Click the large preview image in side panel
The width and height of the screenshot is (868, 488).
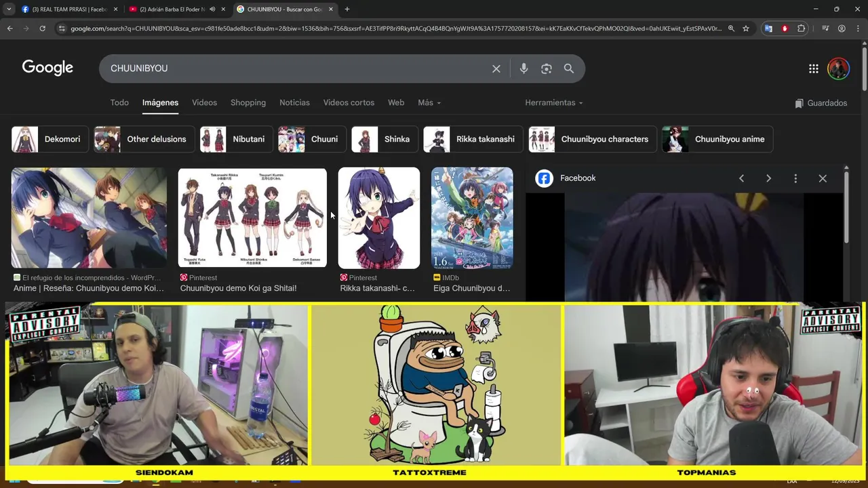[684, 247]
